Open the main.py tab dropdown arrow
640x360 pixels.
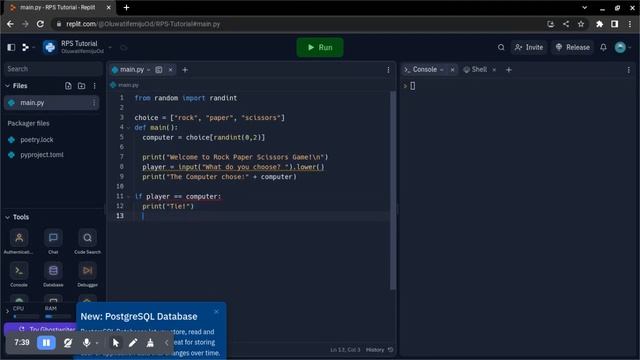149,70
